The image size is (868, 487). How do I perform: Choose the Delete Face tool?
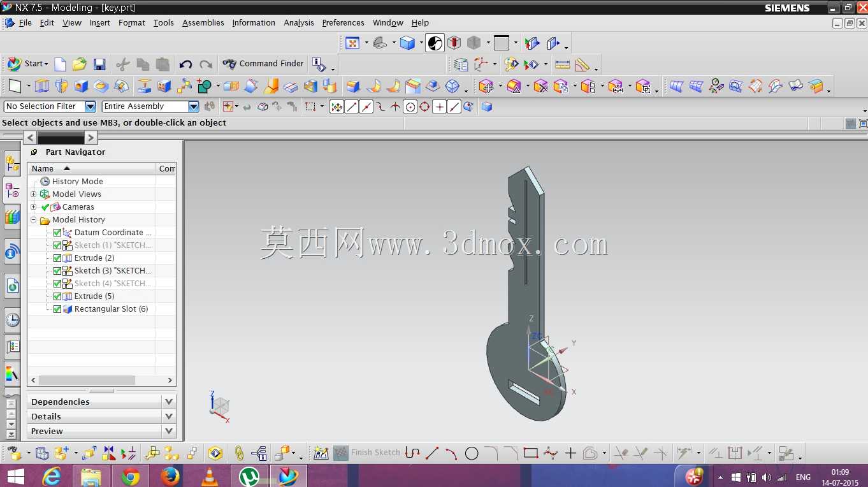[x=540, y=86]
